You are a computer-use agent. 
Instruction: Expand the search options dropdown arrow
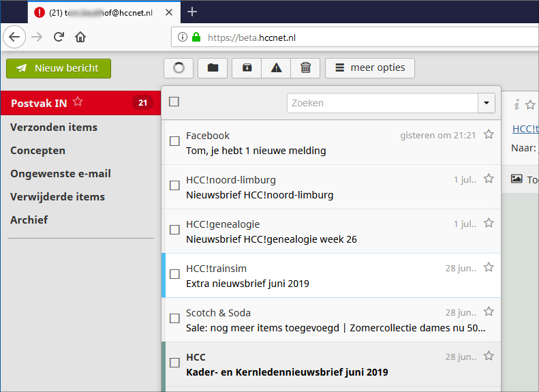coord(487,103)
